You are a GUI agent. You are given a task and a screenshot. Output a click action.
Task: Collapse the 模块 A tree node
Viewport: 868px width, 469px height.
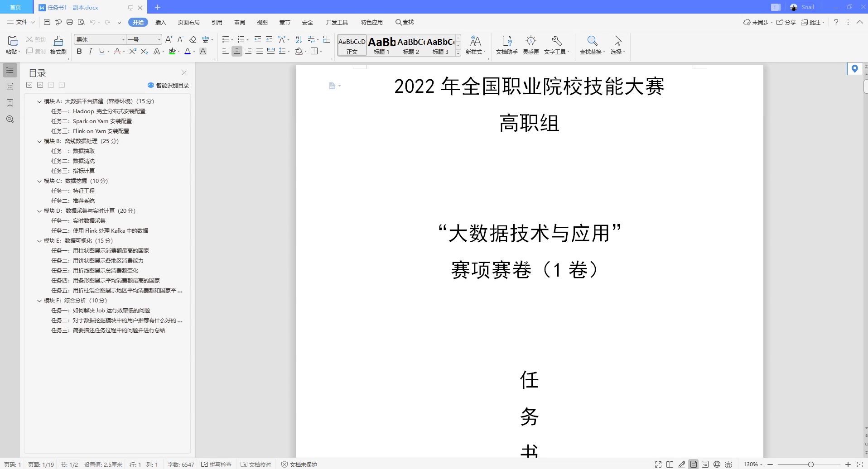[39, 101]
